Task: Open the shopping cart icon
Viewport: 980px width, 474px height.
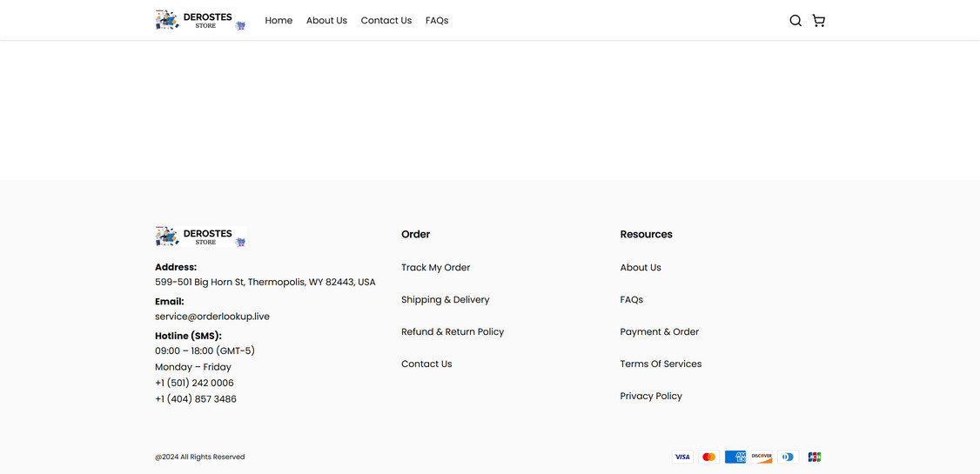Action: coord(818,21)
